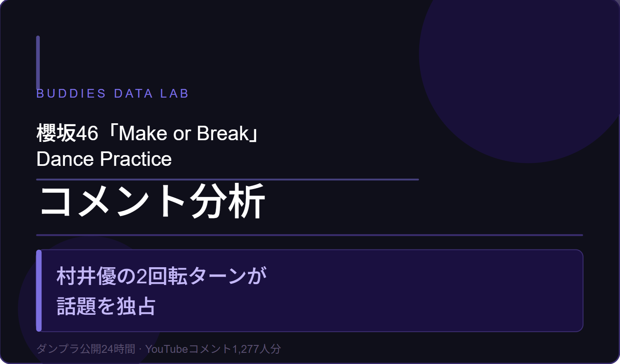Click the "話題を独占" highlight line
Screen dimensions: 620x364
click(x=106, y=307)
